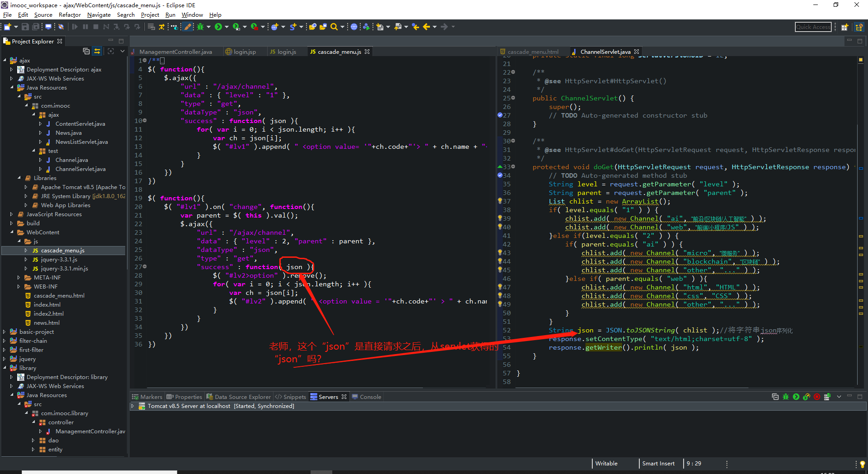Start the server in profile mode
Screen dimensions: 868x474
tap(807, 397)
